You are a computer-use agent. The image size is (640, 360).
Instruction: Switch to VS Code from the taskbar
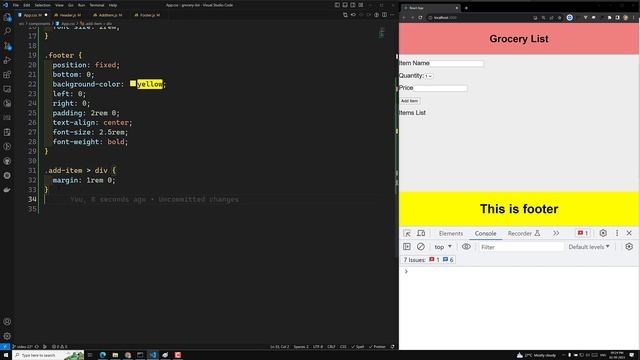[x=153, y=355]
